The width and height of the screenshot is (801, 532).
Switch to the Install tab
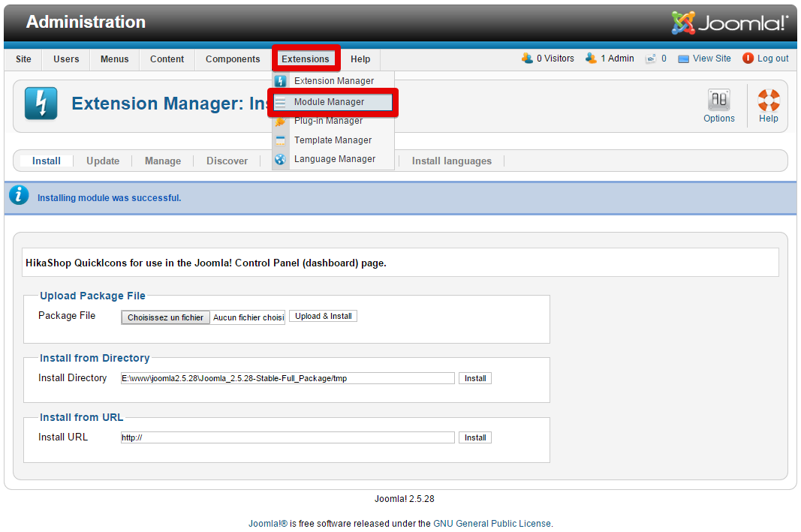[x=47, y=161]
